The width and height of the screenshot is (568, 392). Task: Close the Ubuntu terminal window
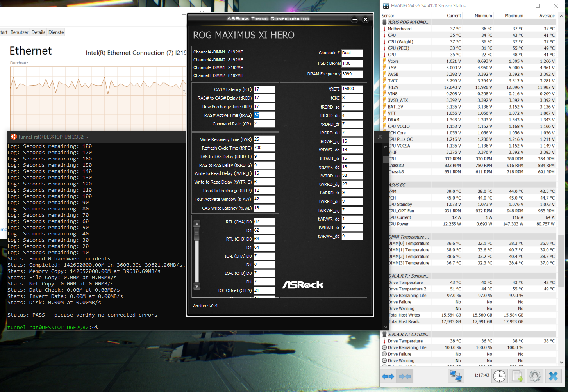pos(380,137)
